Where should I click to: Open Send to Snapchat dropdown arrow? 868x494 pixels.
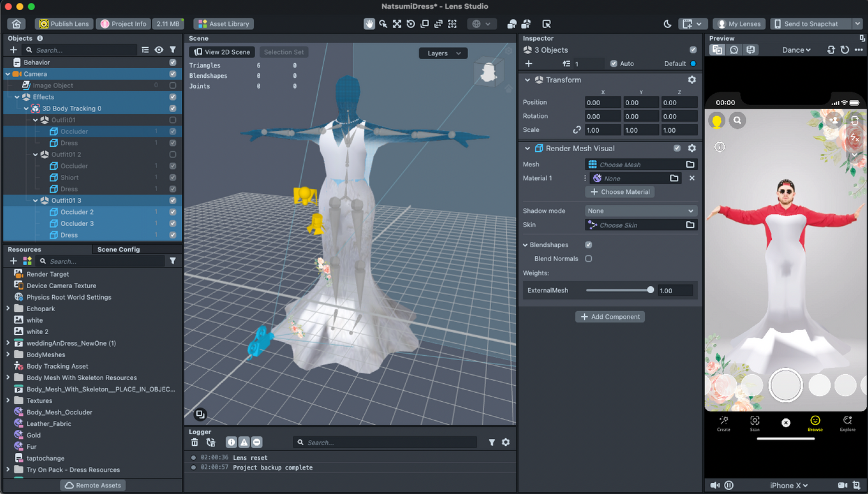(x=857, y=24)
